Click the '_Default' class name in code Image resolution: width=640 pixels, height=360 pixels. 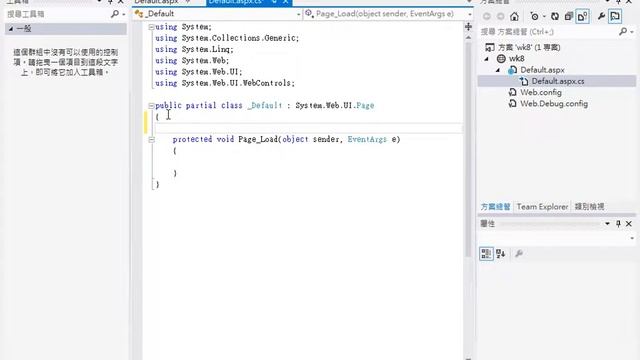[265, 106]
